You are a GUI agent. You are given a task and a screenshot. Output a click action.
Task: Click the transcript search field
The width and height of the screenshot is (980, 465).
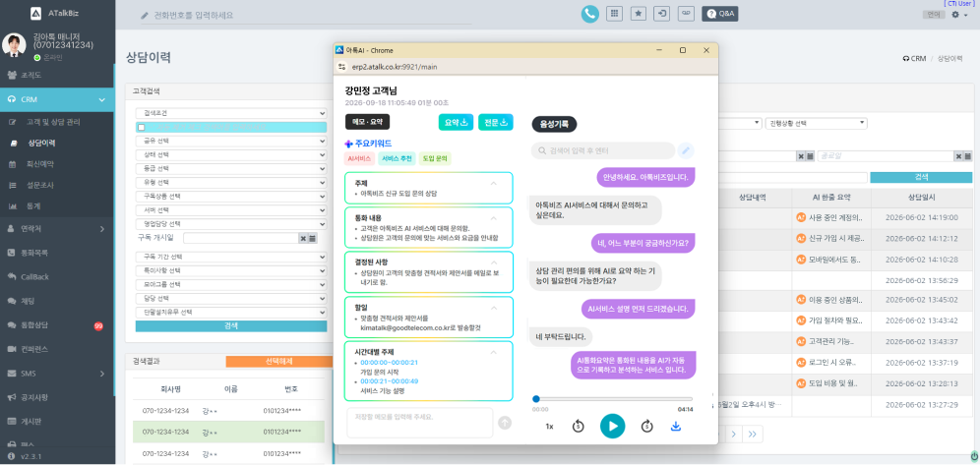pos(603,150)
